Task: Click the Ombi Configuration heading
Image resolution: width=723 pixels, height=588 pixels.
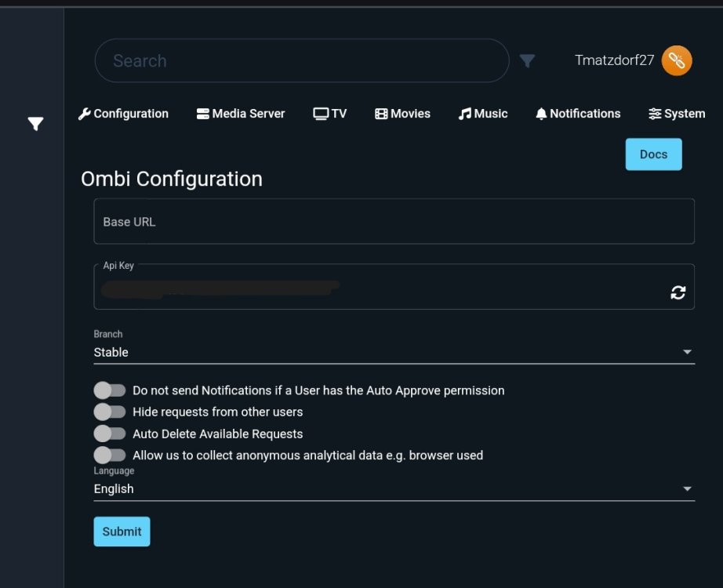Action: pos(172,179)
